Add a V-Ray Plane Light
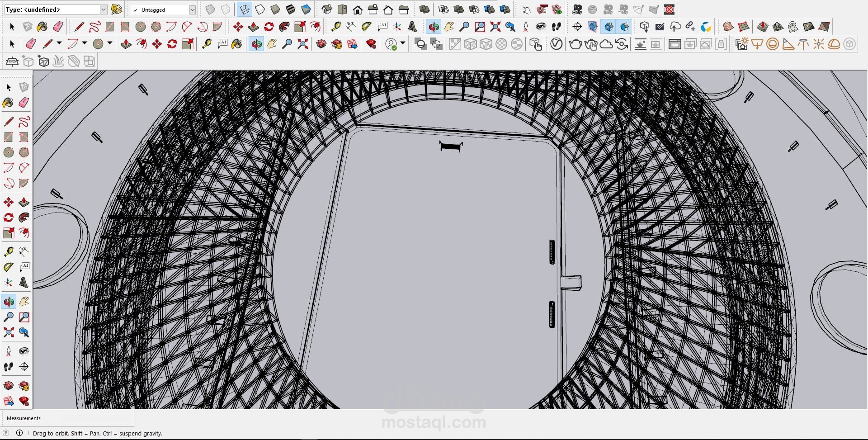Image resolution: width=868 pixels, height=440 pixels. (757, 44)
